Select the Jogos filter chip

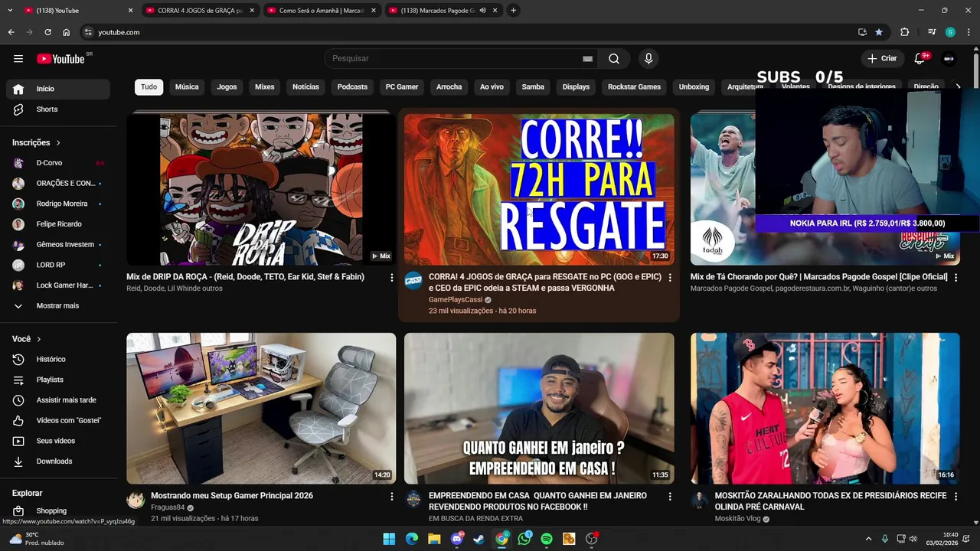227,87
